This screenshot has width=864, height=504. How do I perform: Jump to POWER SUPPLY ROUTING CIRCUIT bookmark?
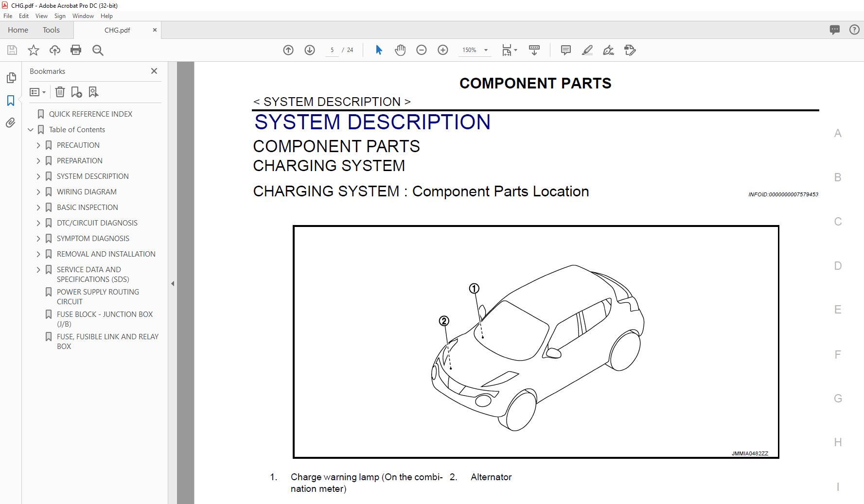(x=98, y=297)
